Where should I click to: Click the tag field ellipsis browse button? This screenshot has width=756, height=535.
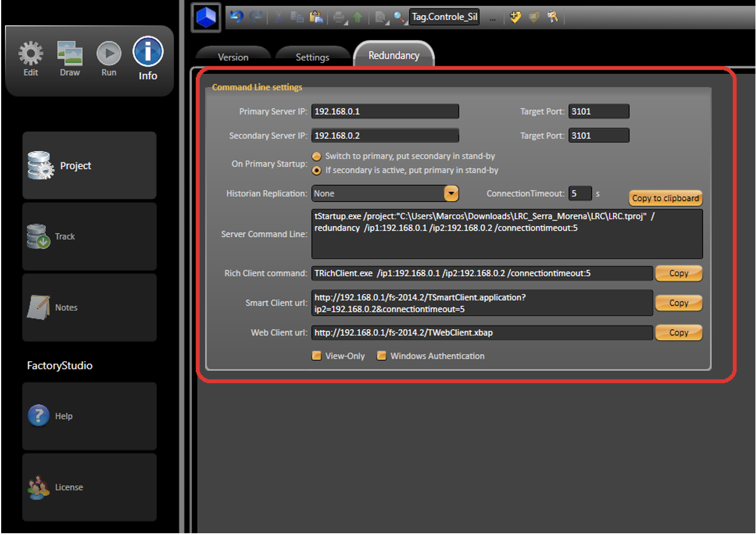tap(492, 18)
